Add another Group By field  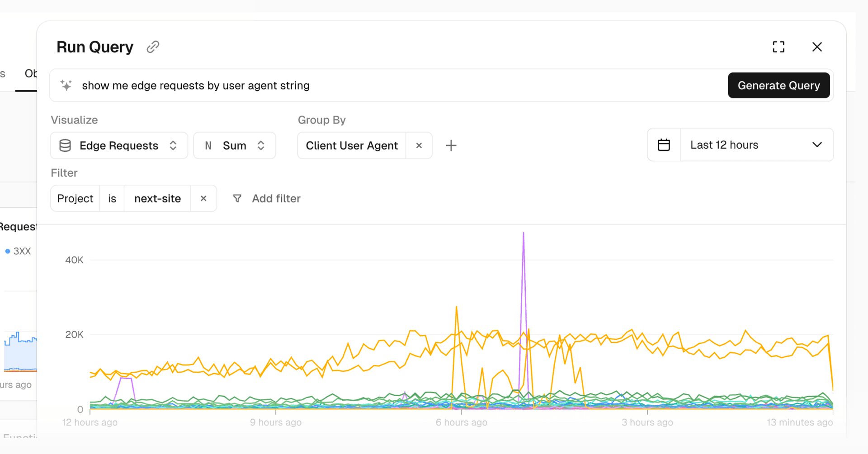(451, 145)
